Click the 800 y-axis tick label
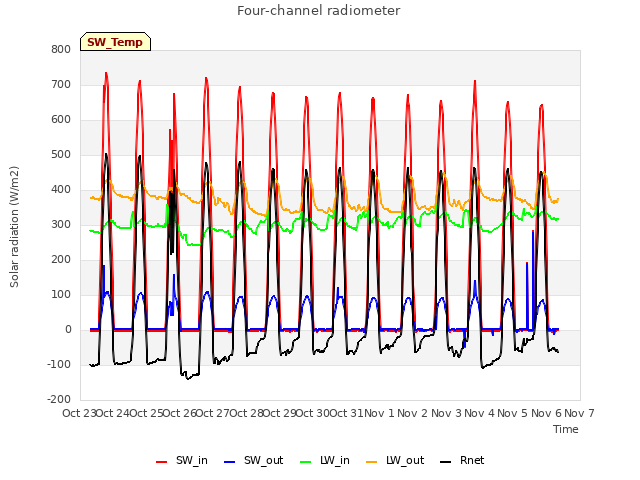 point(61,49)
